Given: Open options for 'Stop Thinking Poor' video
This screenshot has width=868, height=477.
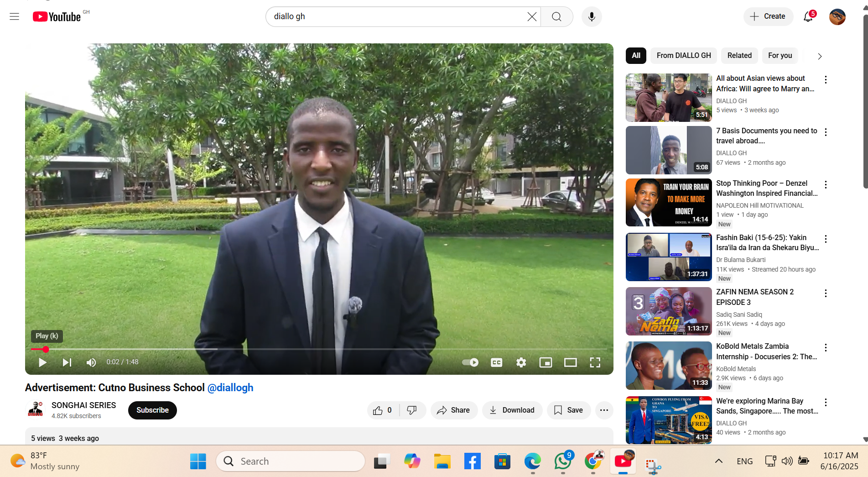Looking at the screenshot, I should (x=826, y=185).
